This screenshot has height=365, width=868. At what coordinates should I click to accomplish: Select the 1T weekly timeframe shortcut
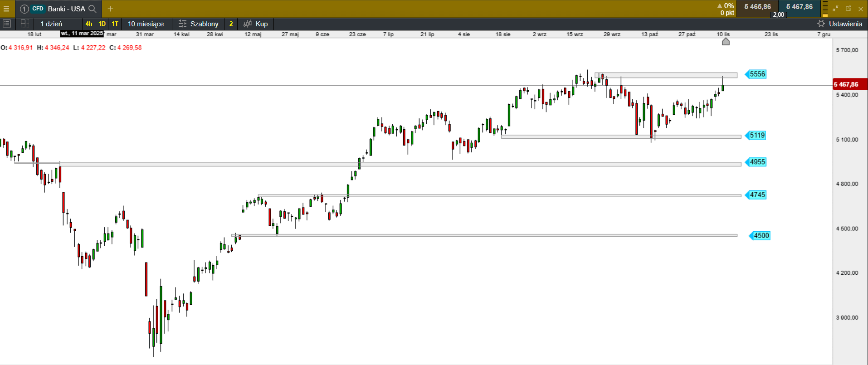click(115, 24)
